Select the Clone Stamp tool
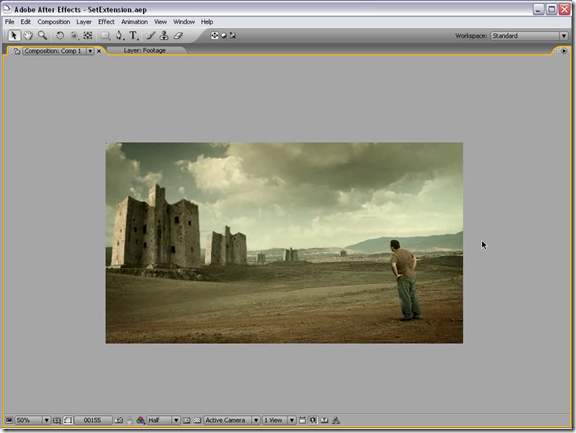This screenshot has height=433, width=576. pos(164,36)
